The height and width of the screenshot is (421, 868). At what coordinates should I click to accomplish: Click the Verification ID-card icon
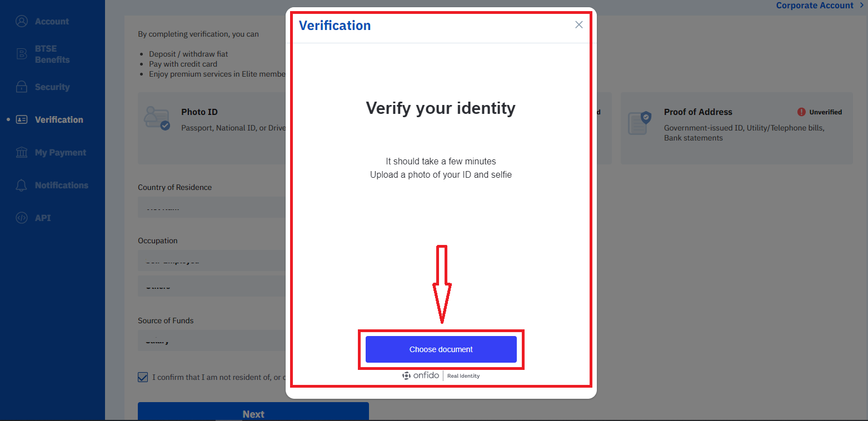21,119
